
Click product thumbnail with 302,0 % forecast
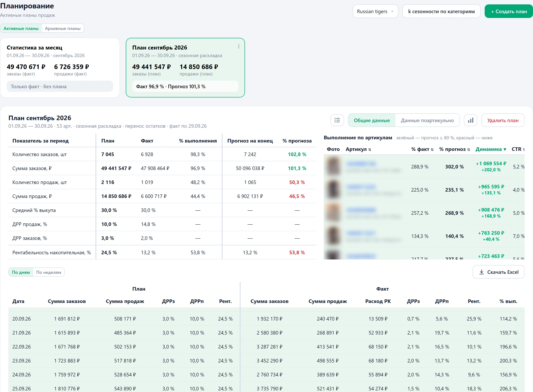333,166
